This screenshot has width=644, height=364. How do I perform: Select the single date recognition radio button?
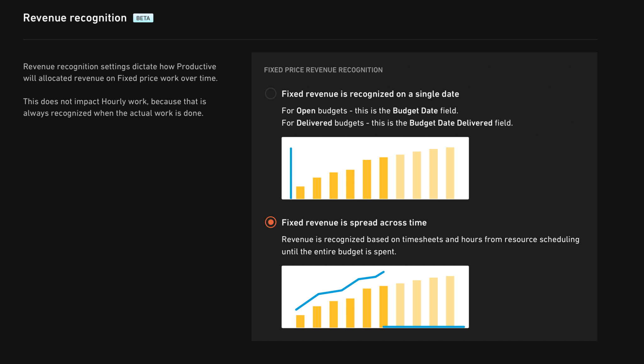[x=270, y=94]
